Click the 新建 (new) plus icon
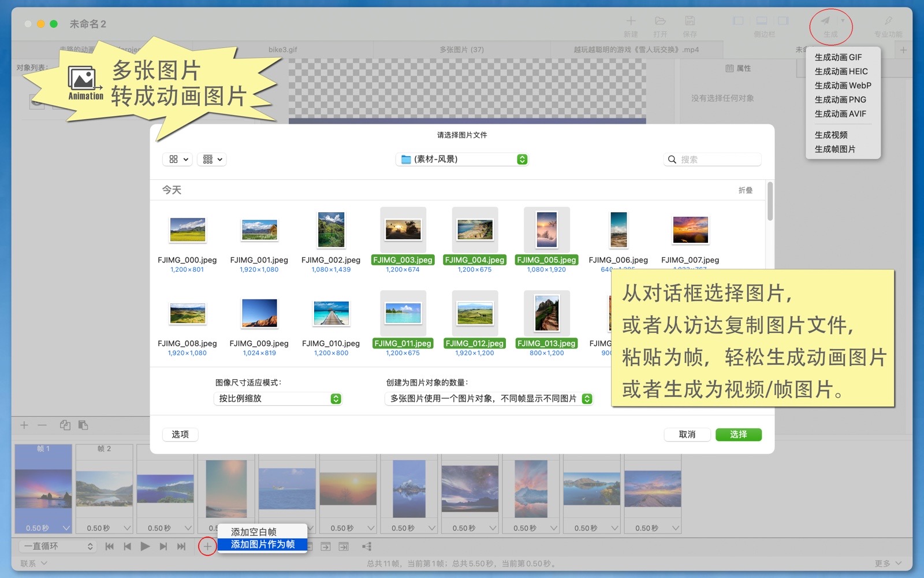 tap(631, 21)
